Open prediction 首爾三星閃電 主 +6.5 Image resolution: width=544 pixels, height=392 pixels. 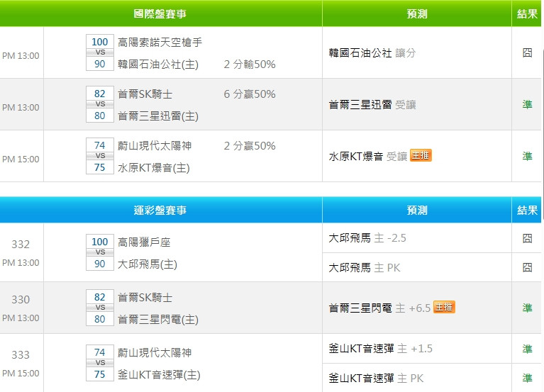[x=379, y=308]
